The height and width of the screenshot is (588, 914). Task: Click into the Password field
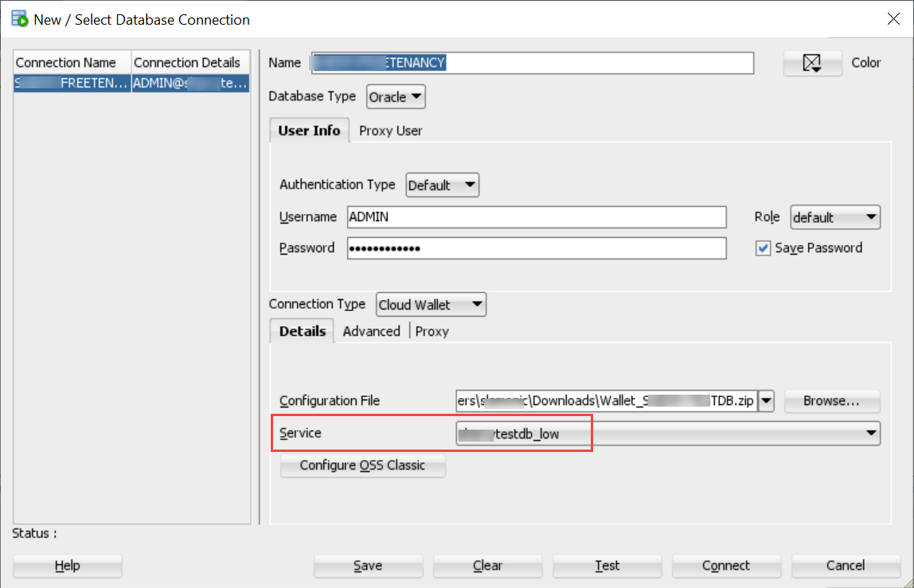point(537,248)
